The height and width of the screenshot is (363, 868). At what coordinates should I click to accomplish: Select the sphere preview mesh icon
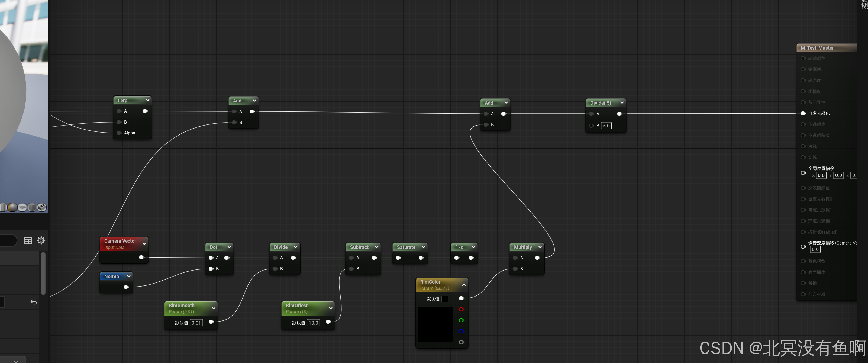tap(12, 207)
